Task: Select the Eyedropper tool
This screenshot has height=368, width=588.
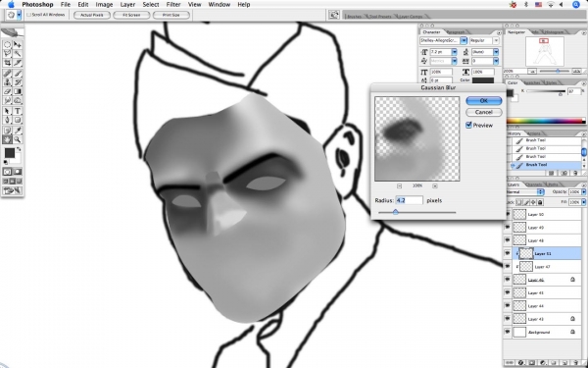Action: [18, 131]
